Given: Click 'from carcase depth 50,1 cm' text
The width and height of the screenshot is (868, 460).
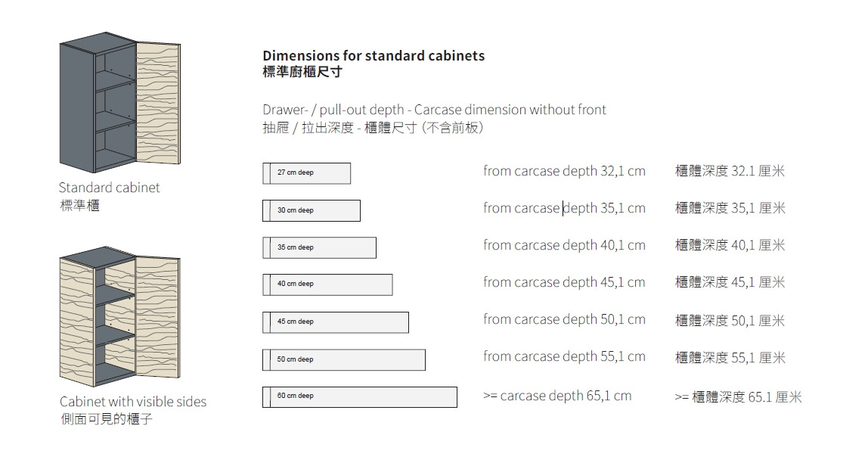Looking at the screenshot, I should tap(564, 319).
